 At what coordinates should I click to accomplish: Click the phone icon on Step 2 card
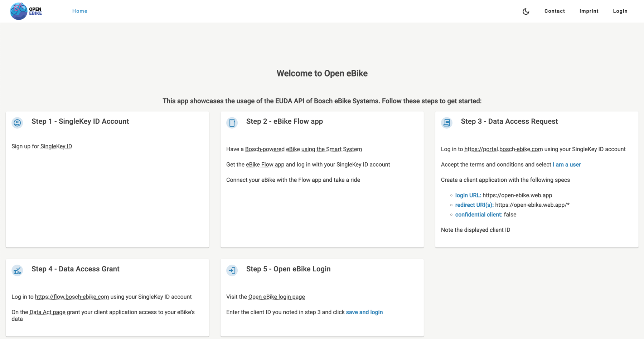tap(232, 123)
